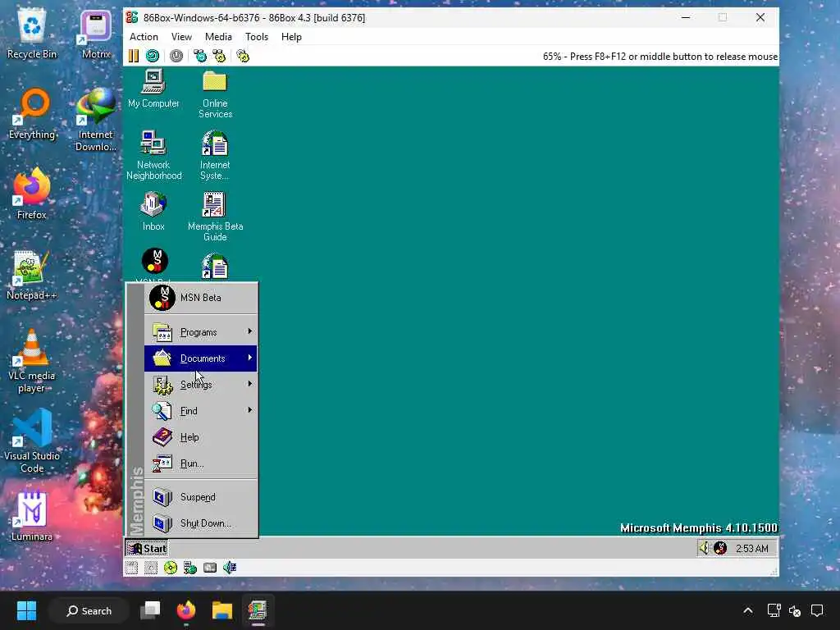This screenshot has width=840, height=630.
Task: Show hidden tray icons chevron
Action: point(748,610)
